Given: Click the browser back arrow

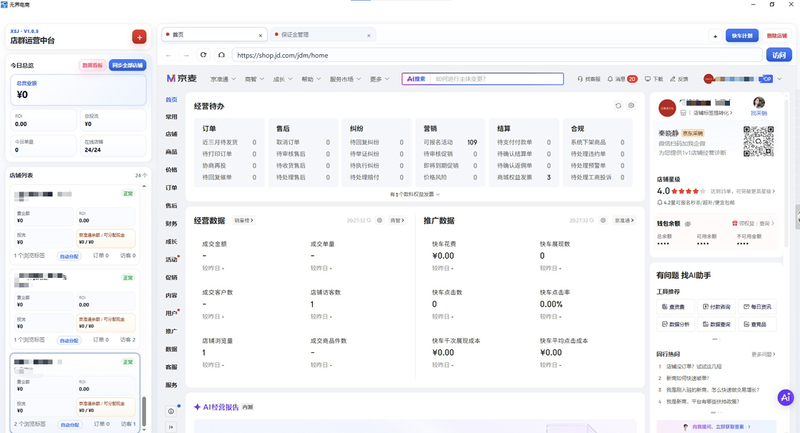Looking at the screenshot, I should pyautogui.click(x=168, y=55).
